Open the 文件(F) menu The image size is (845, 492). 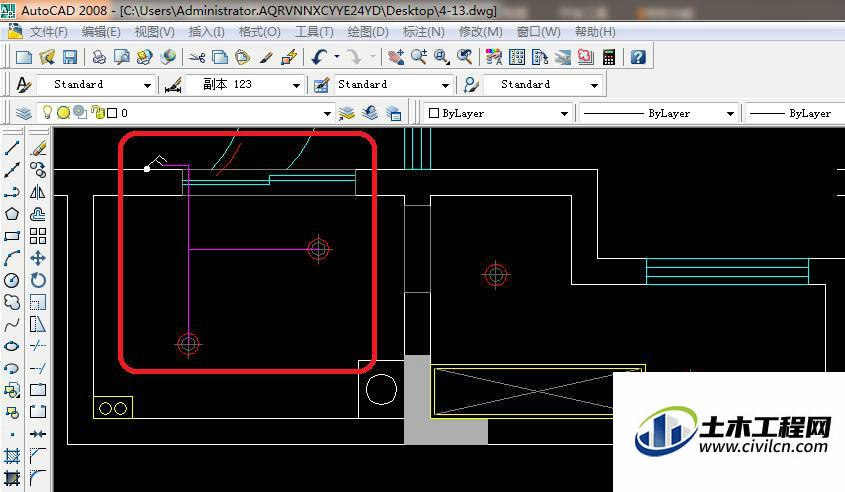(49, 32)
